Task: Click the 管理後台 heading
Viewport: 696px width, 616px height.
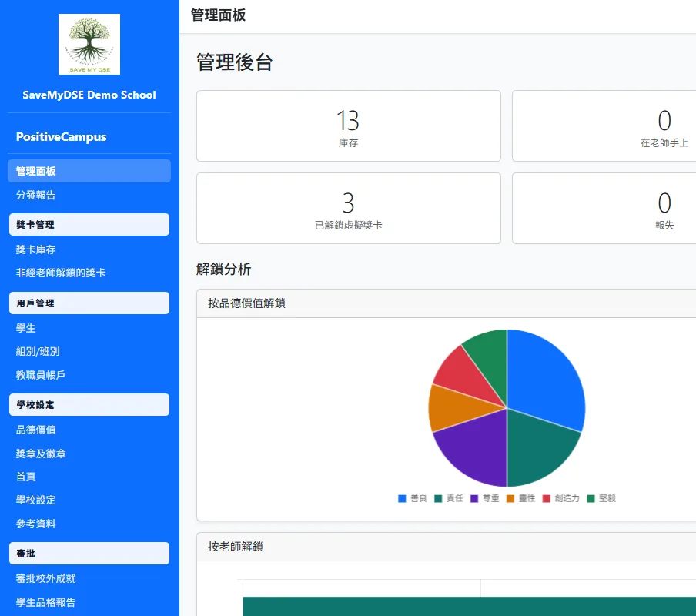Action: tap(234, 62)
